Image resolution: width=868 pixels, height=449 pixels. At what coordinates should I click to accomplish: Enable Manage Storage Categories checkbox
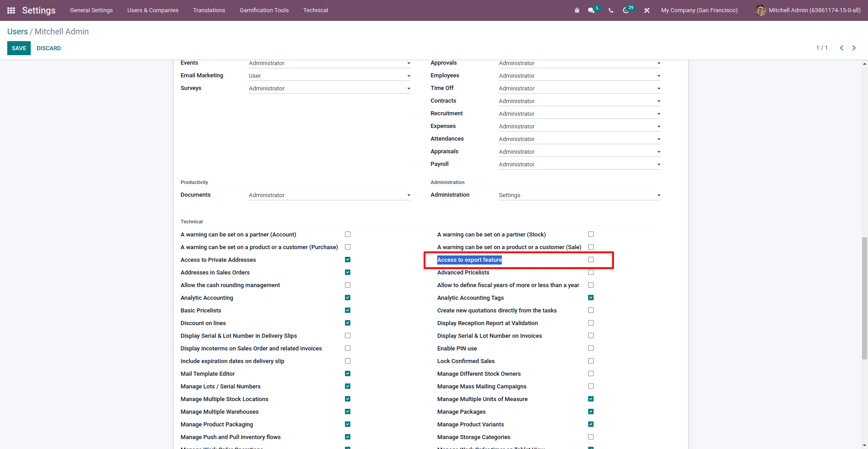(x=591, y=437)
